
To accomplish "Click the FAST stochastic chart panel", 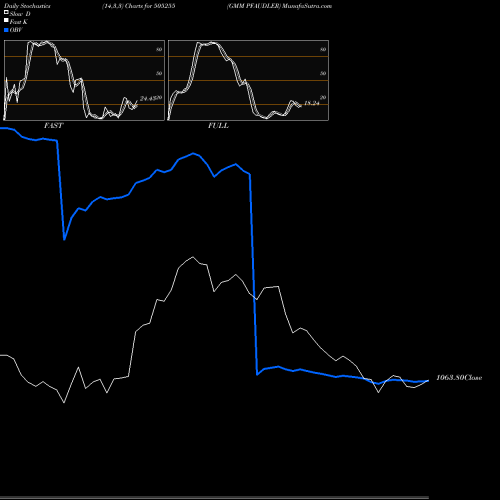I will coord(84,80).
